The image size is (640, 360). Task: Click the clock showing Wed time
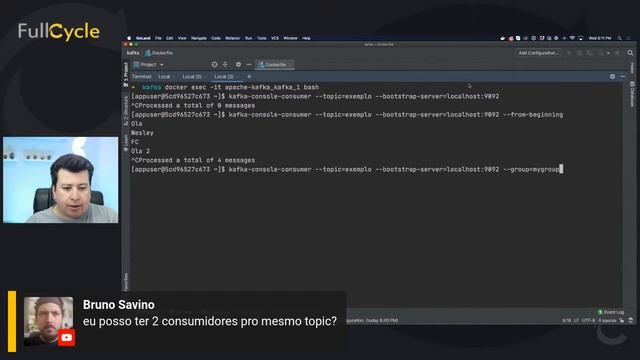coord(600,38)
